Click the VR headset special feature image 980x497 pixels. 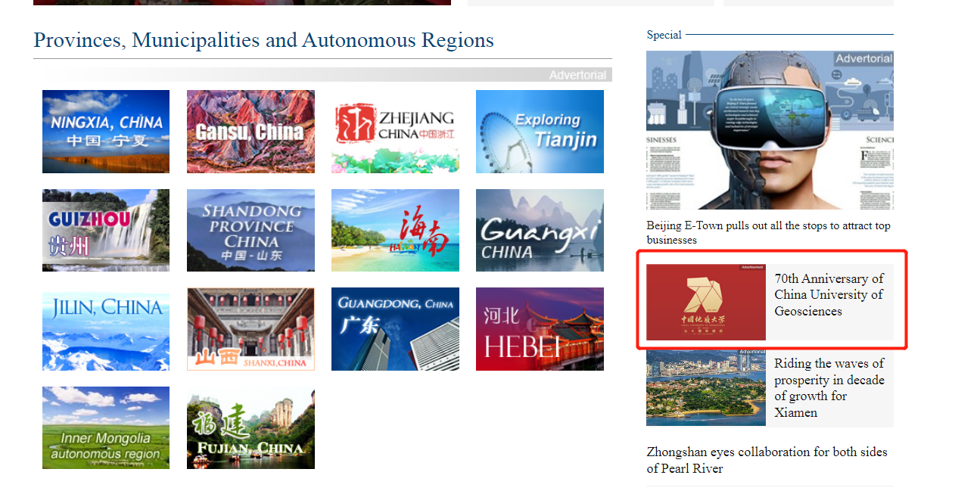click(x=770, y=130)
